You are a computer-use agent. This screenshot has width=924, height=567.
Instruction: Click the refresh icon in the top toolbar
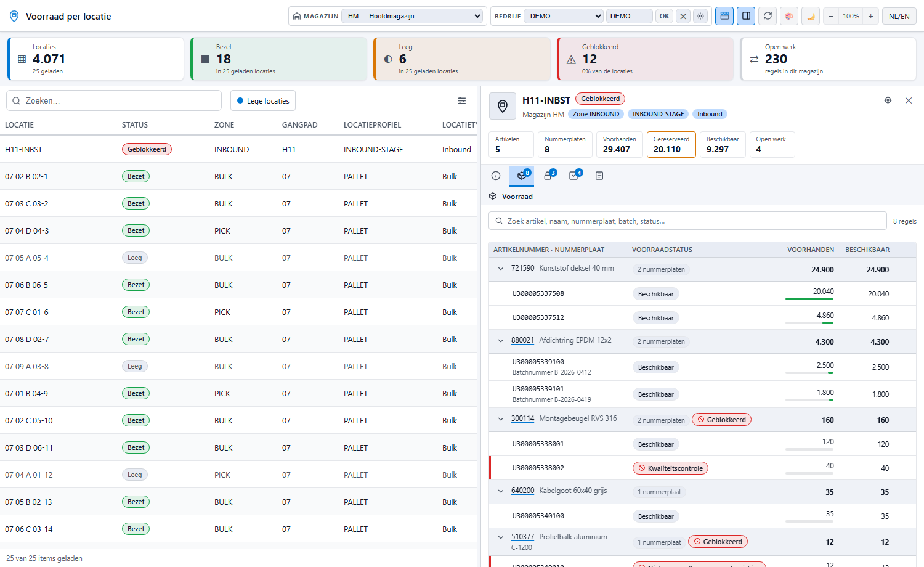click(768, 16)
